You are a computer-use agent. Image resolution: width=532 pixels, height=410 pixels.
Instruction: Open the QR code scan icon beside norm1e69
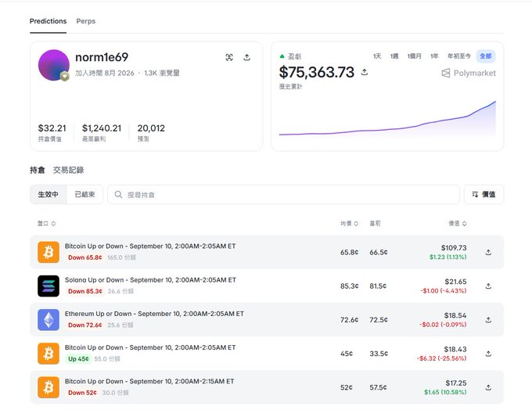tap(229, 57)
